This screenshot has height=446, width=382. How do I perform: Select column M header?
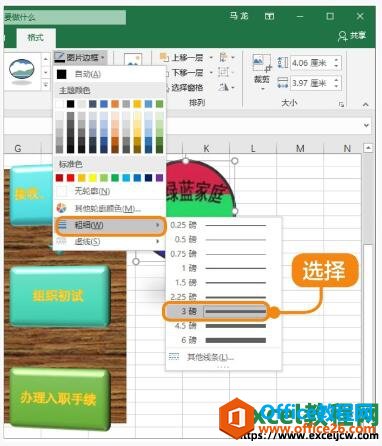click(300, 148)
